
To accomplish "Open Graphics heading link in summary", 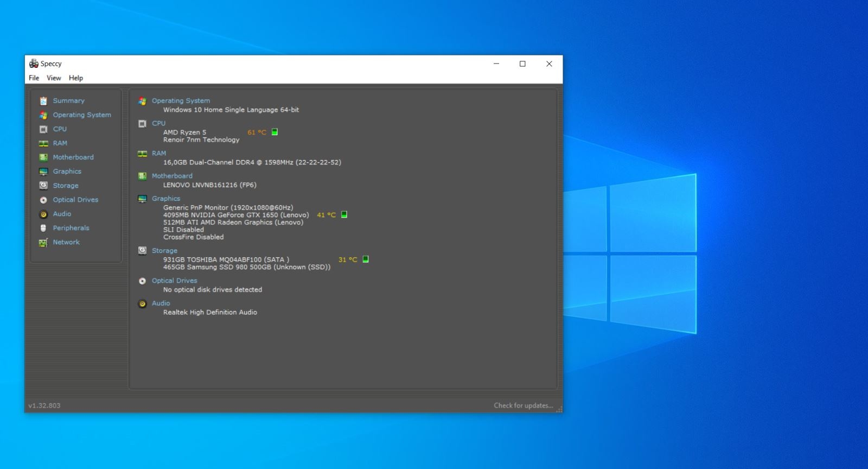I will click(166, 199).
